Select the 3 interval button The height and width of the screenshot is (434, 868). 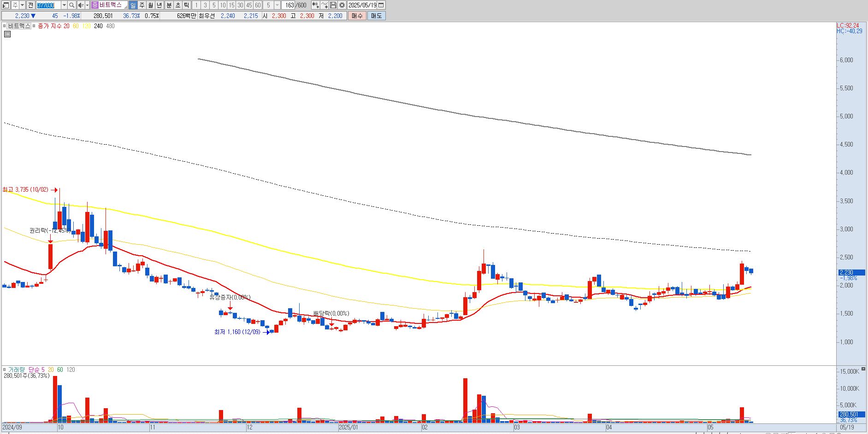click(205, 5)
